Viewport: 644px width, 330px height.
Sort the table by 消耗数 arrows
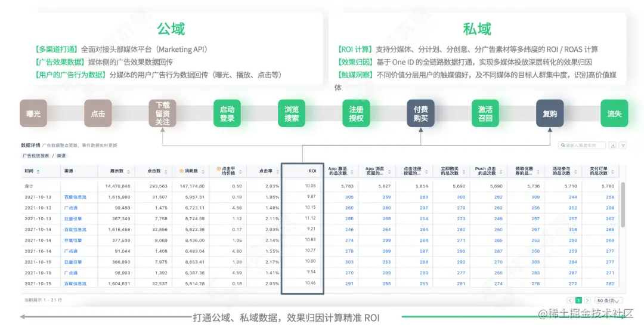coord(203,171)
